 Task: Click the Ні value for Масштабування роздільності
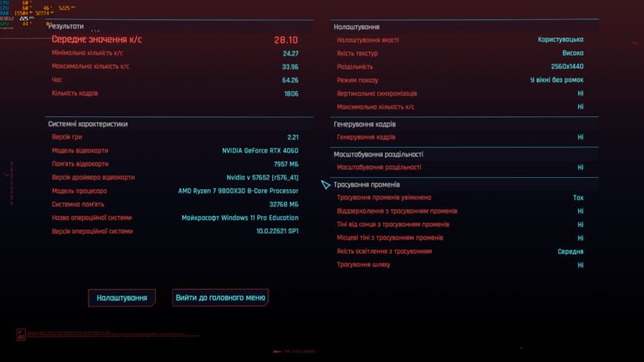pyautogui.click(x=580, y=167)
